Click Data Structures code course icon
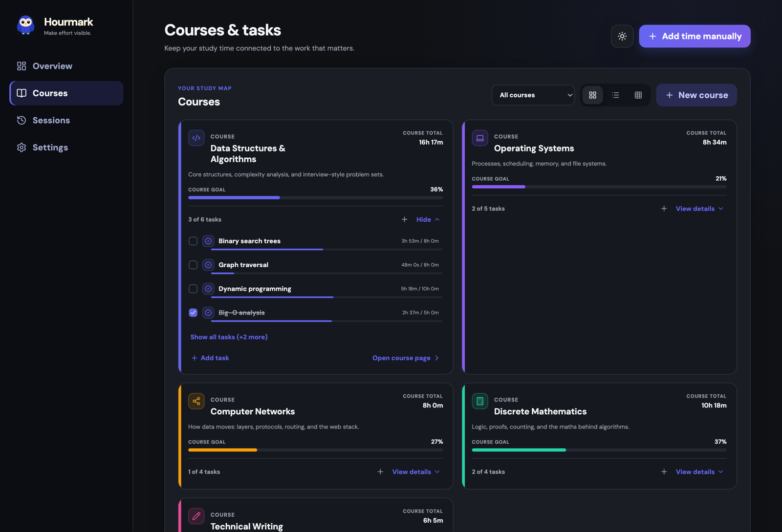Image resolution: width=782 pixels, height=532 pixels. 196,138
